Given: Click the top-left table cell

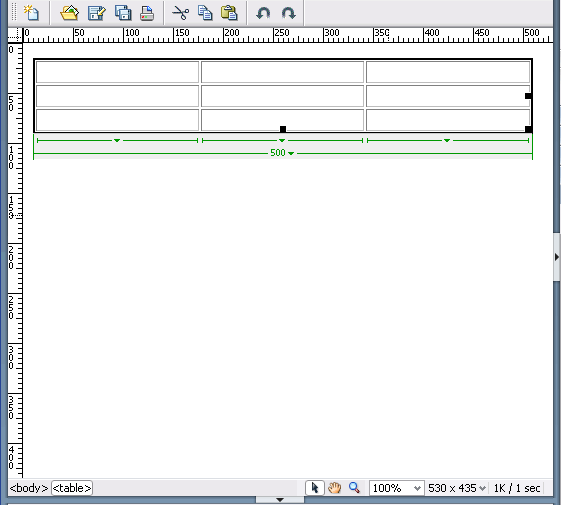Looking at the screenshot, I should (117, 72).
